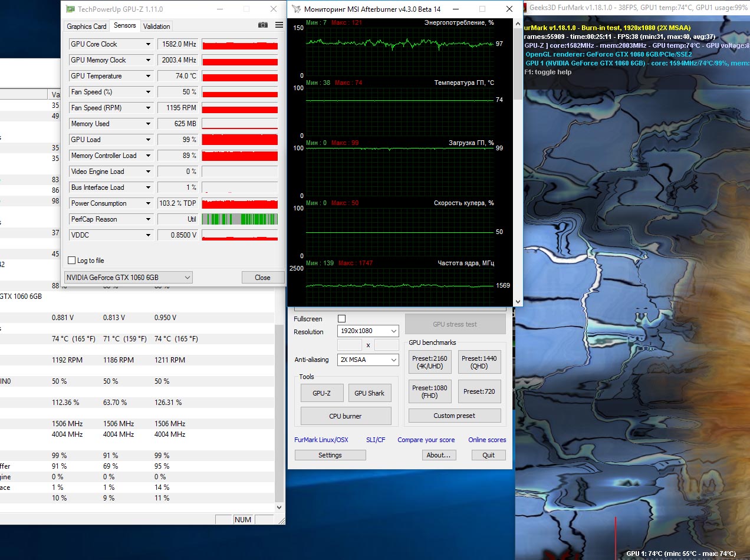
Task: Open the GPU Core Clock sensor dropdown
Action: click(149, 44)
